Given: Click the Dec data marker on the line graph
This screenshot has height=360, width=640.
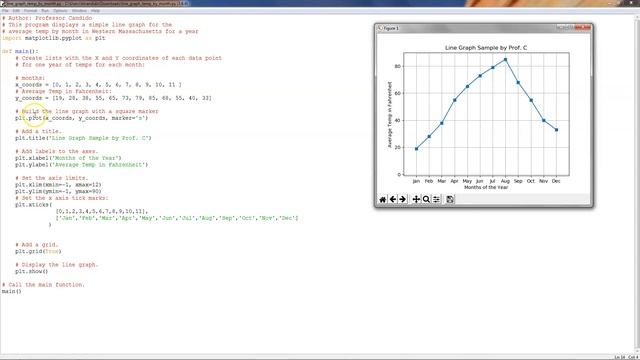Looking at the screenshot, I should point(556,130).
